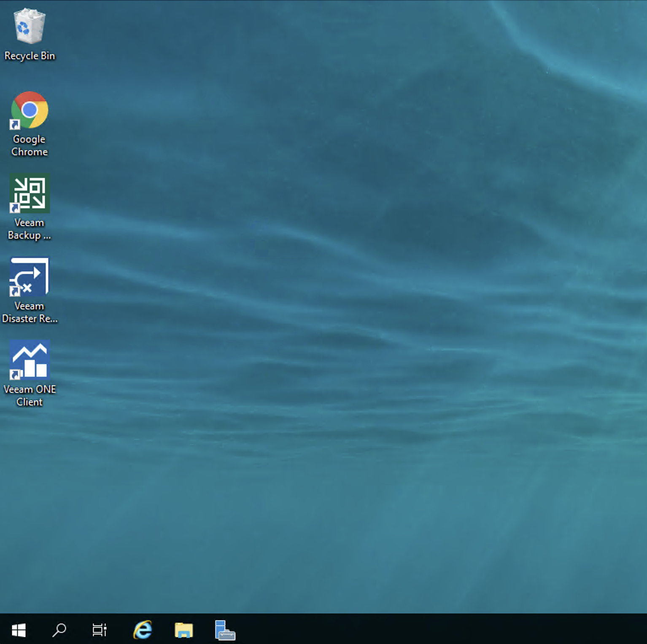Image resolution: width=647 pixels, height=644 pixels.
Task: Open taskbar search magnifier
Action: 59,630
